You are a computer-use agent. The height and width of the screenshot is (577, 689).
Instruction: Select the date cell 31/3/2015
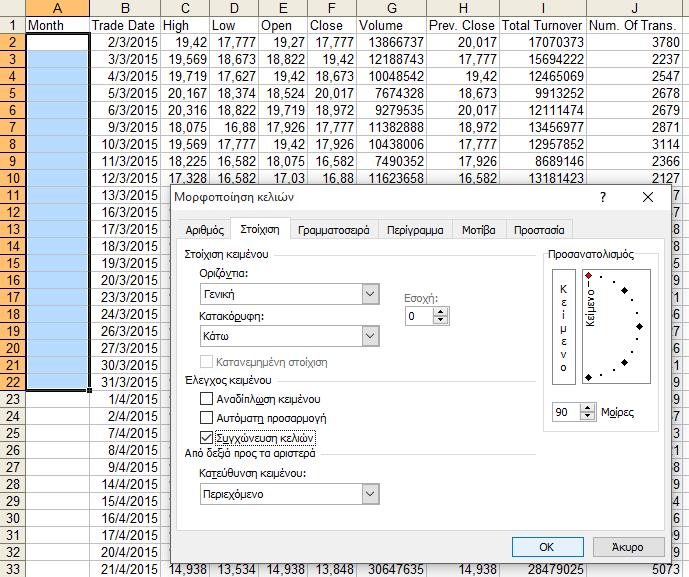click(125, 382)
